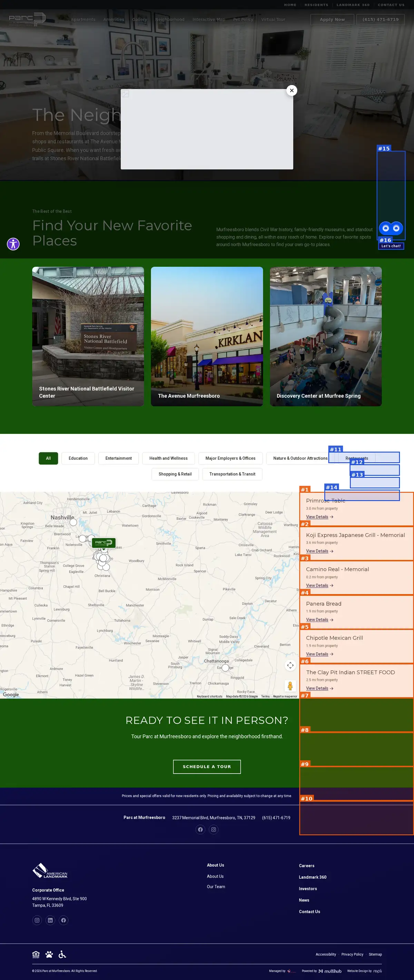This screenshot has height=980, width=414.
Task: Click the Apply Now button
Action: [332, 19]
